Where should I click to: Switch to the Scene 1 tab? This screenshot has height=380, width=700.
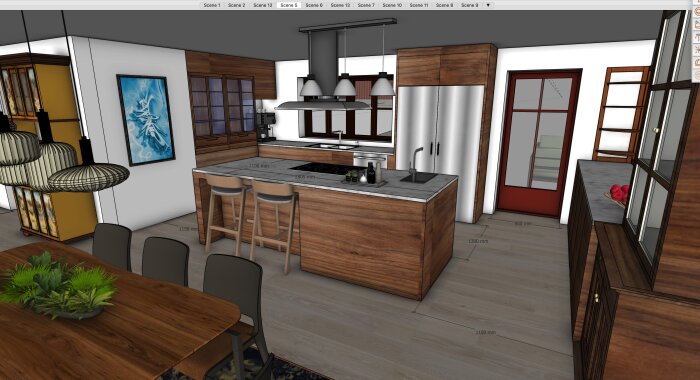point(212,5)
